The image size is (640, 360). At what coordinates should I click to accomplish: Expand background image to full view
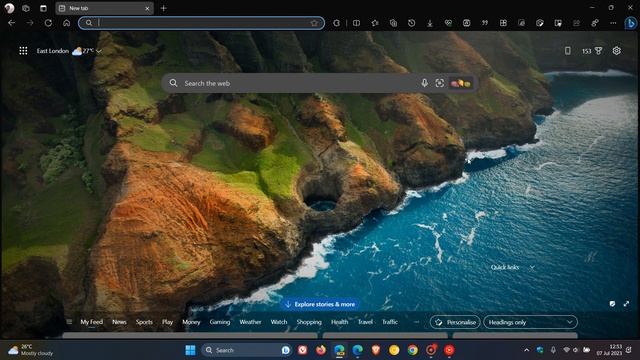click(626, 304)
